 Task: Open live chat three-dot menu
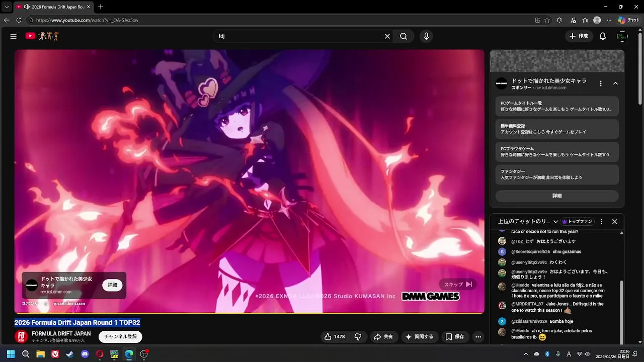(601, 221)
